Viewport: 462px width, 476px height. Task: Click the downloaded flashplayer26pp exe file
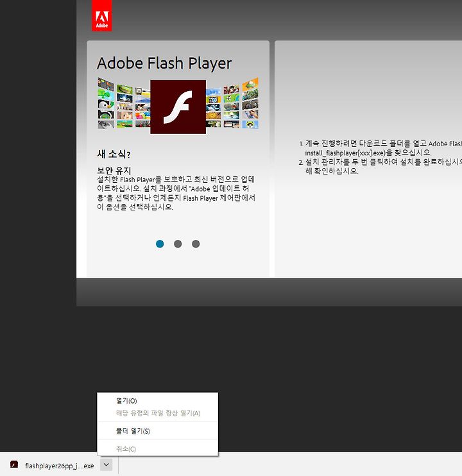click(60, 466)
